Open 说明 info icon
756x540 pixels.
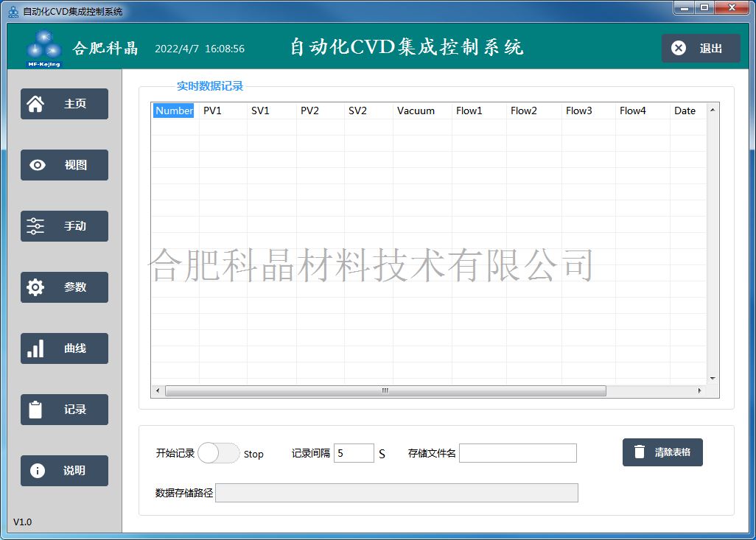(x=37, y=471)
